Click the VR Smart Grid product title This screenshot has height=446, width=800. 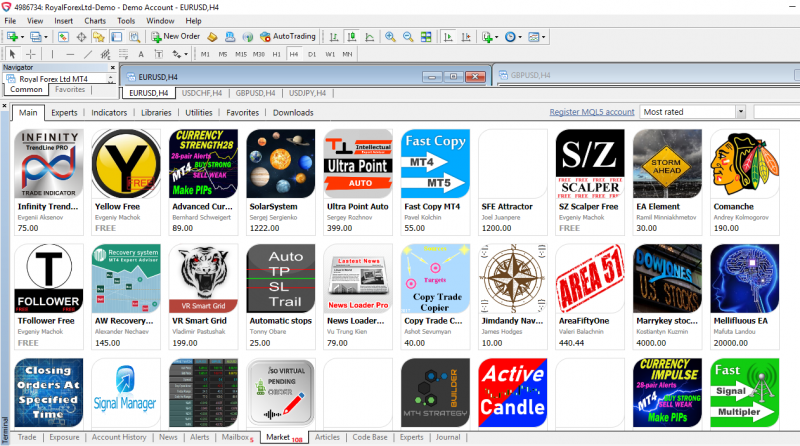(199, 321)
